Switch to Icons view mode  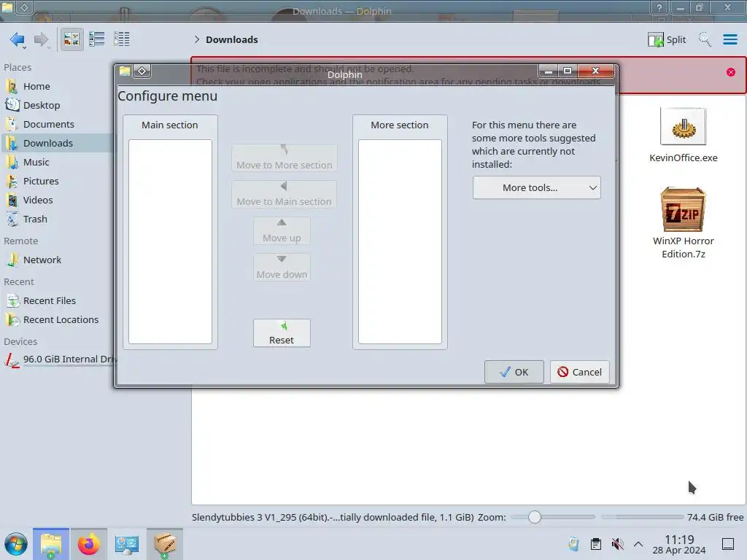tap(71, 39)
